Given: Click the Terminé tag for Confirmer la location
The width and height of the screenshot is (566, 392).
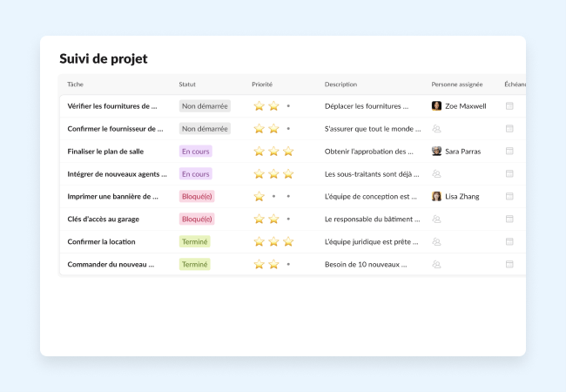Looking at the screenshot, I should [194, 242].
